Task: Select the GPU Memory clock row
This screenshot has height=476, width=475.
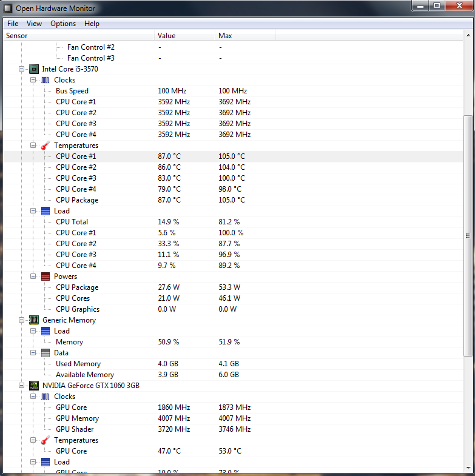Action: coord(233,418)
